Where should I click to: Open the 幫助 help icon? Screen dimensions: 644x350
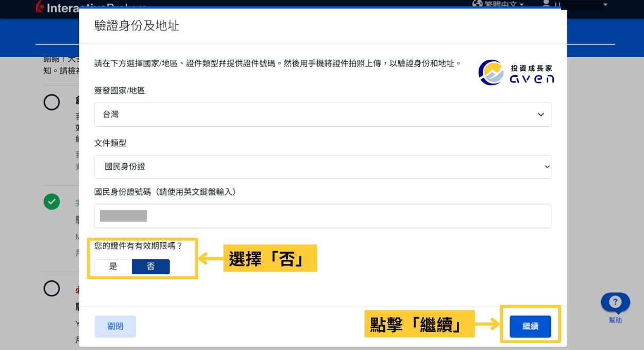615,303
